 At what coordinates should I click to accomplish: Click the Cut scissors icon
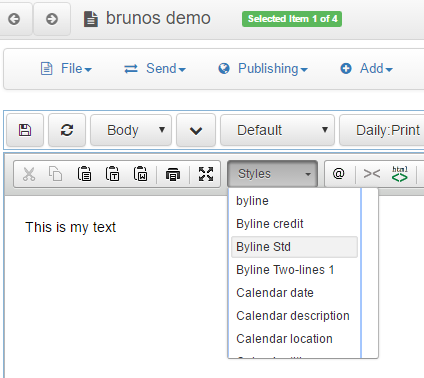[29, 174]
